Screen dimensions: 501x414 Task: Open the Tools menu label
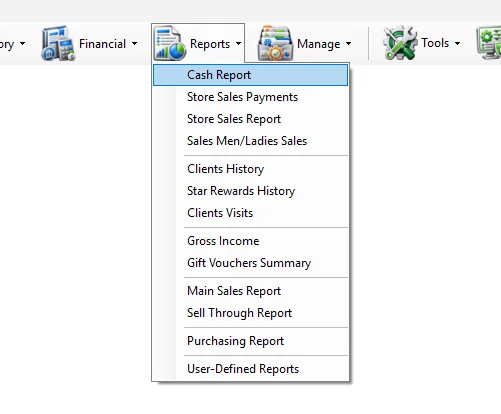coord(435,43)
